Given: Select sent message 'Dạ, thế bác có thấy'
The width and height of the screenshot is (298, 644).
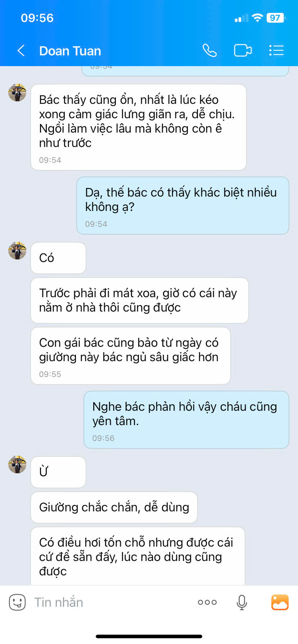Looking at the screenshot, I should tap(183, 206).
